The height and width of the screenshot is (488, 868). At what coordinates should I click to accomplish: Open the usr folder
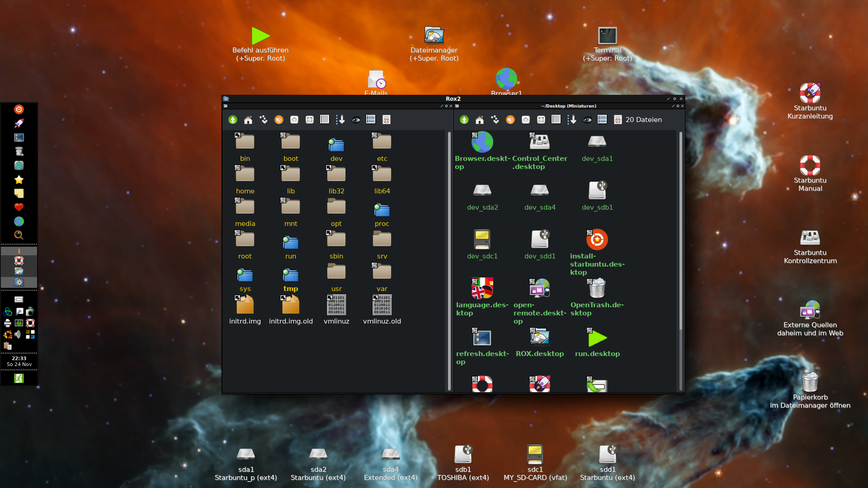click(x=336, y=277)
